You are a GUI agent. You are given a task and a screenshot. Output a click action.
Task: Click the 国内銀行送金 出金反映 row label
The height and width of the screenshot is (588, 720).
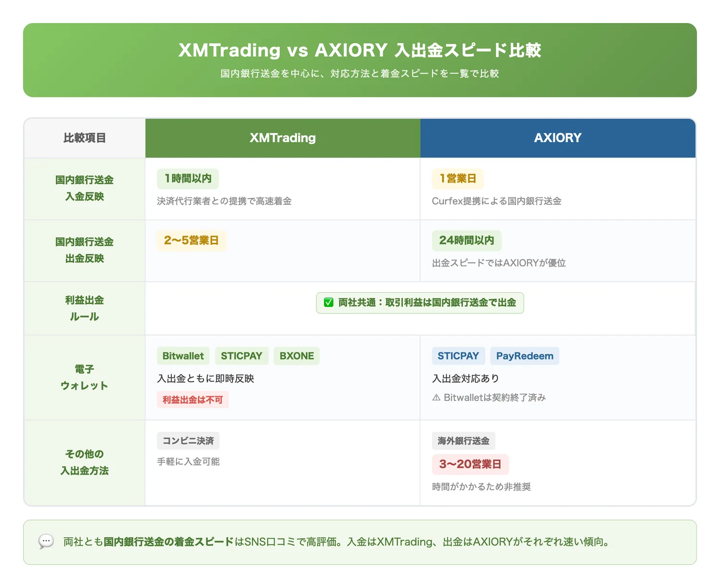[x=84, y=250]
